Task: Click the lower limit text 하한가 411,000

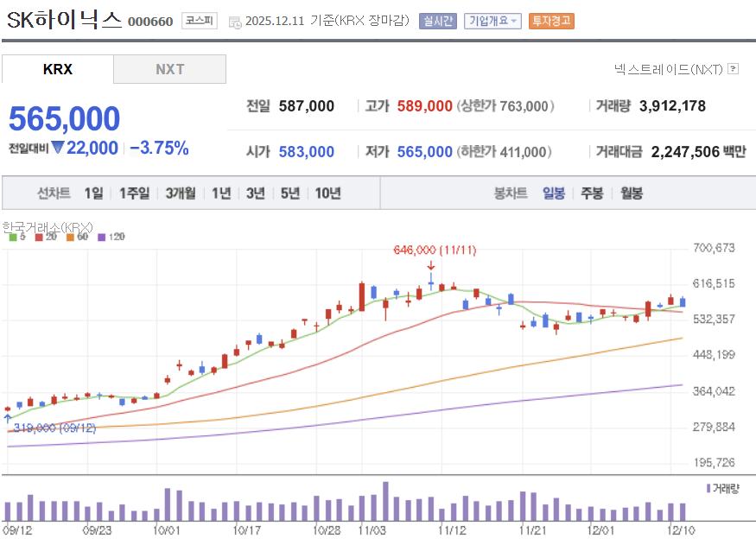Action: 504,152
